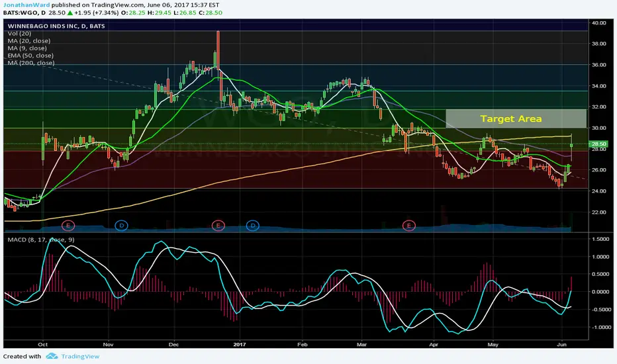Select the EMA (50, close) indicator label
This screenshot has height=364, width=617.
coord(30,56)
